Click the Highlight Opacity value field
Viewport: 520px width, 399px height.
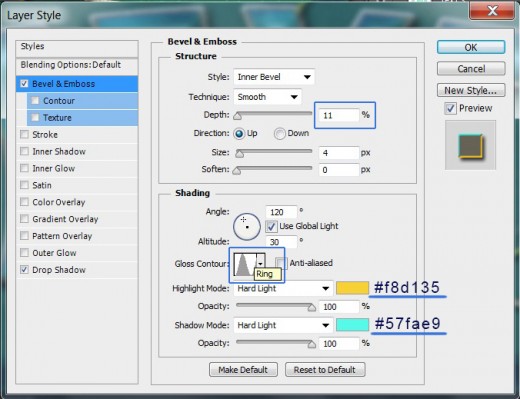[339, 307]
